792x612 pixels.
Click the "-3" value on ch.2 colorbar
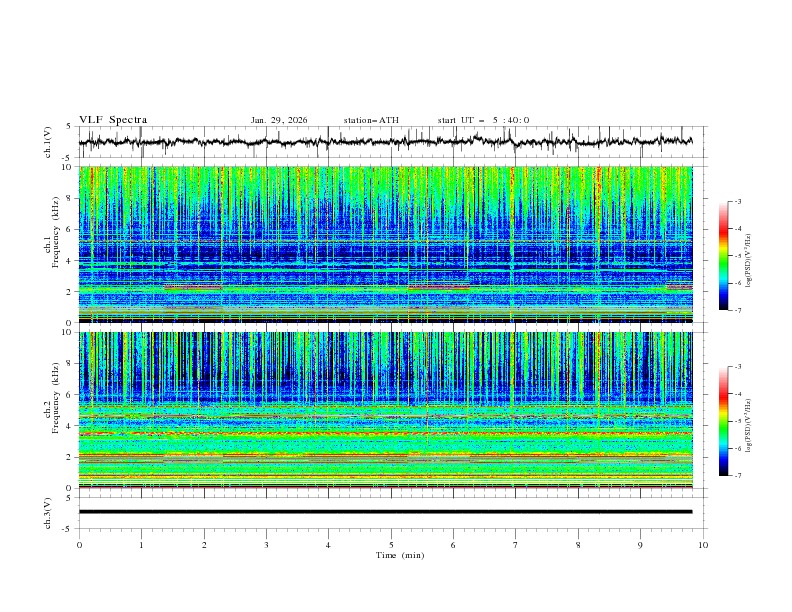coord(738,367)
